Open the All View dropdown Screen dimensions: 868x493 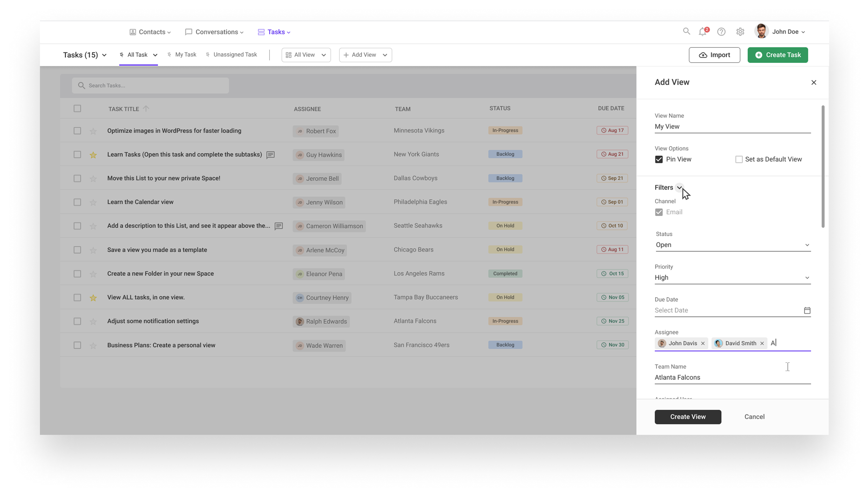point(306,55)
